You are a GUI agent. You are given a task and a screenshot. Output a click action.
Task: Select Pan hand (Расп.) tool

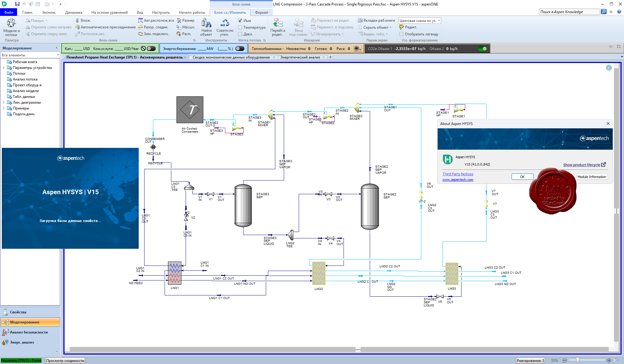[184, 34]
